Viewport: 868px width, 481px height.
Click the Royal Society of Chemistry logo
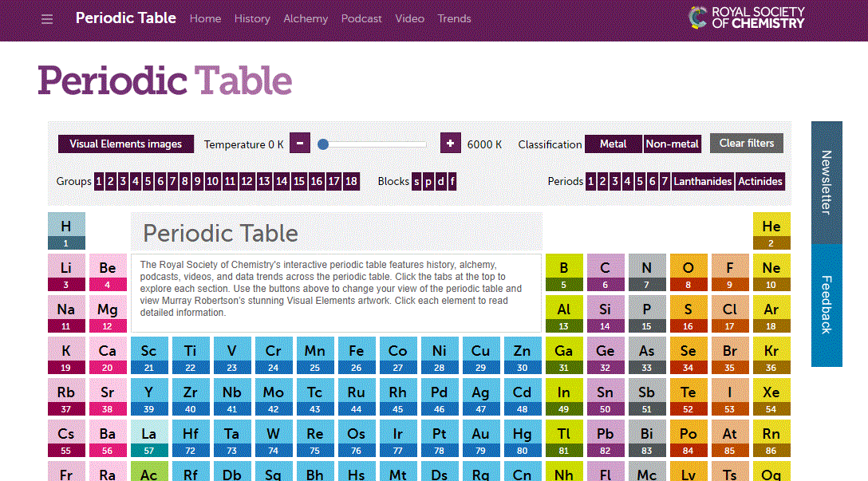click(x=746, y=18)
